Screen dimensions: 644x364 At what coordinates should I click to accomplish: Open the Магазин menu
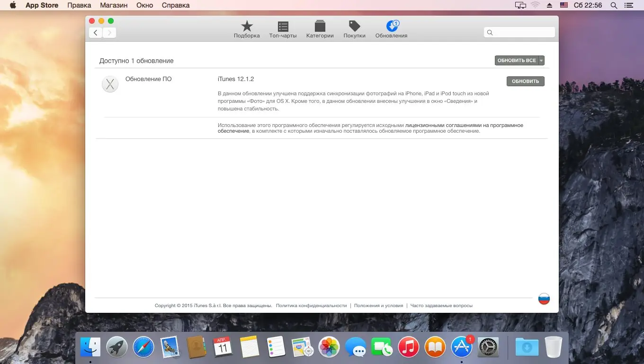114,5
